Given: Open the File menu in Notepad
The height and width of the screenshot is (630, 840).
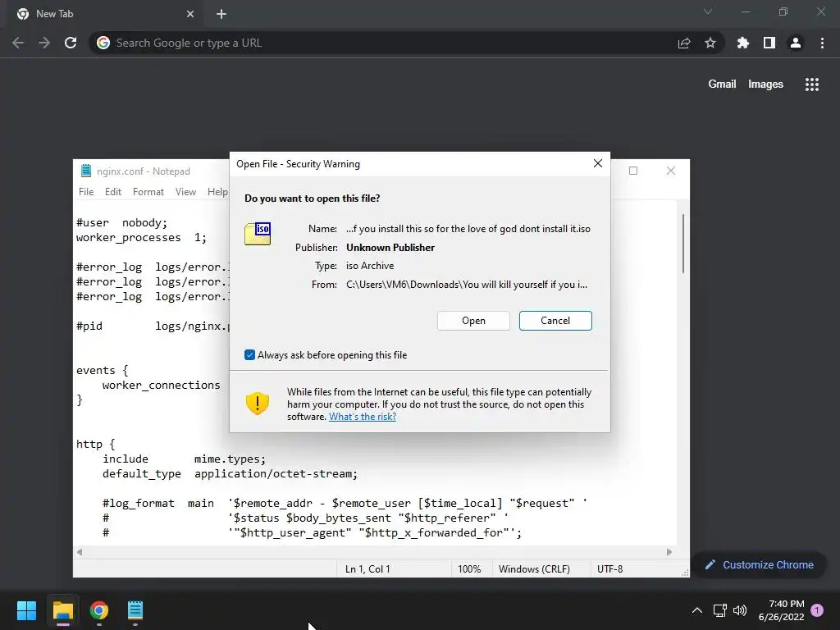Looking at the screenshot, I should (x=85, y=192).
